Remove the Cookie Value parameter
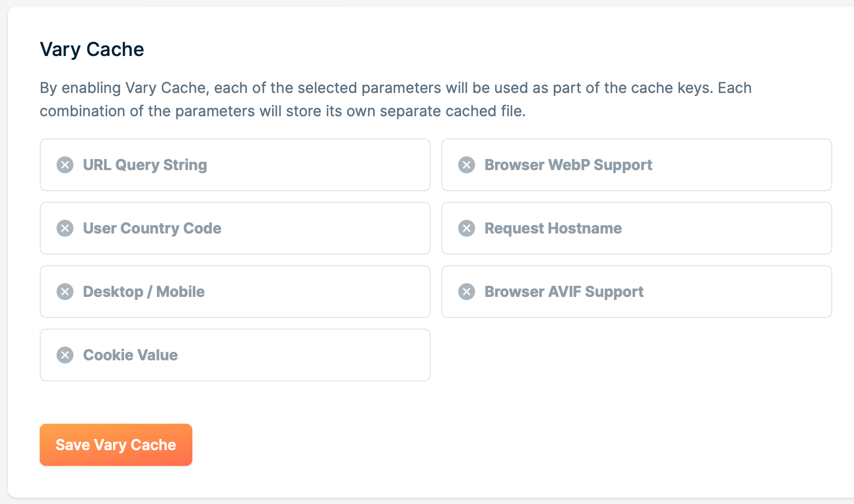 (x=66, y=355)
